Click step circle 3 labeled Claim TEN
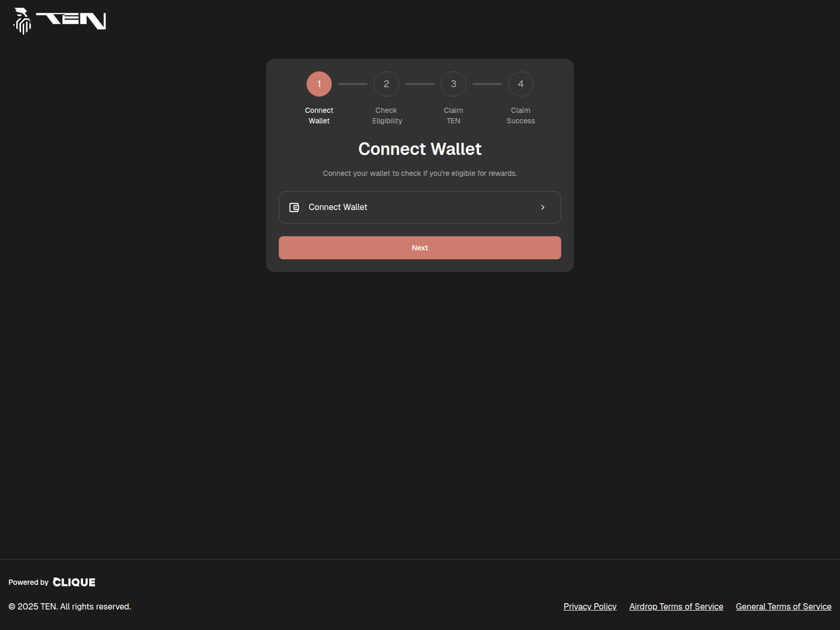 point(453,83)
